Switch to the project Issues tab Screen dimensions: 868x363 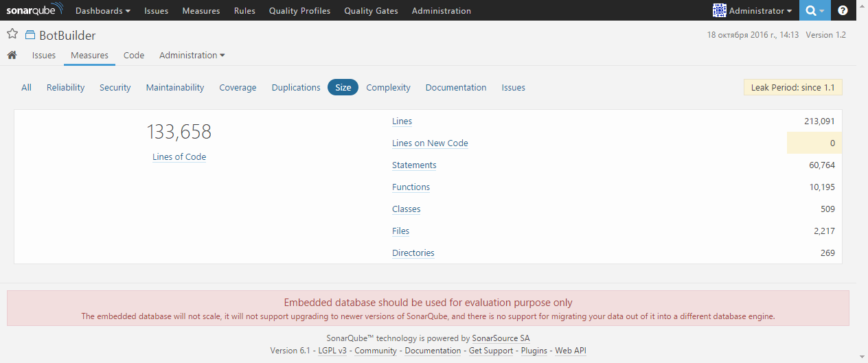(44, 55)
